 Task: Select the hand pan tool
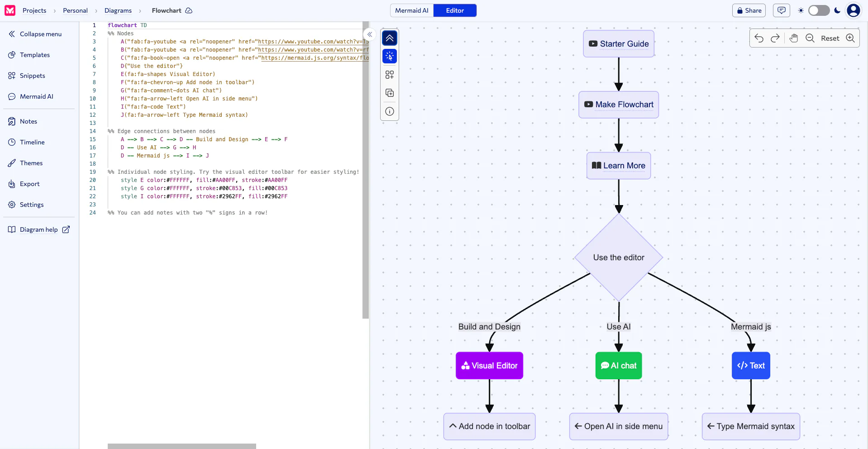coord(793,38)
